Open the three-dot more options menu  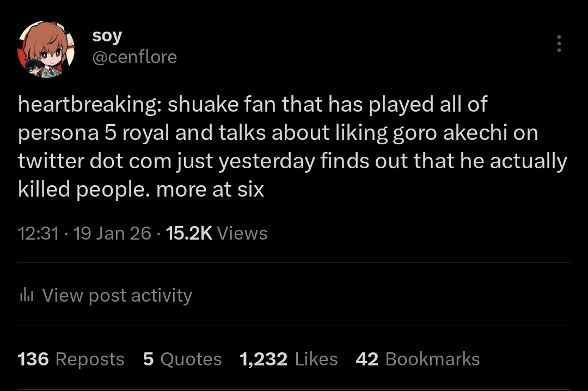(x=559, y=44)
